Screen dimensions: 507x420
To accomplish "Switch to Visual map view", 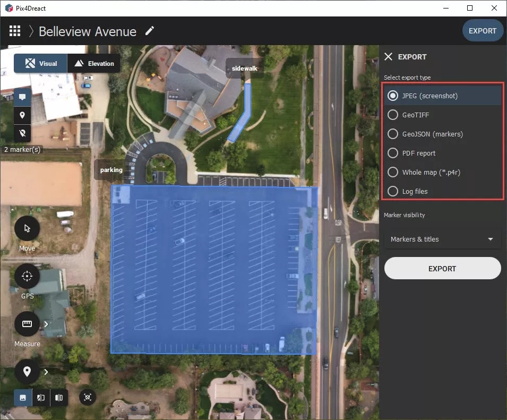I will [x=41, y=63].
